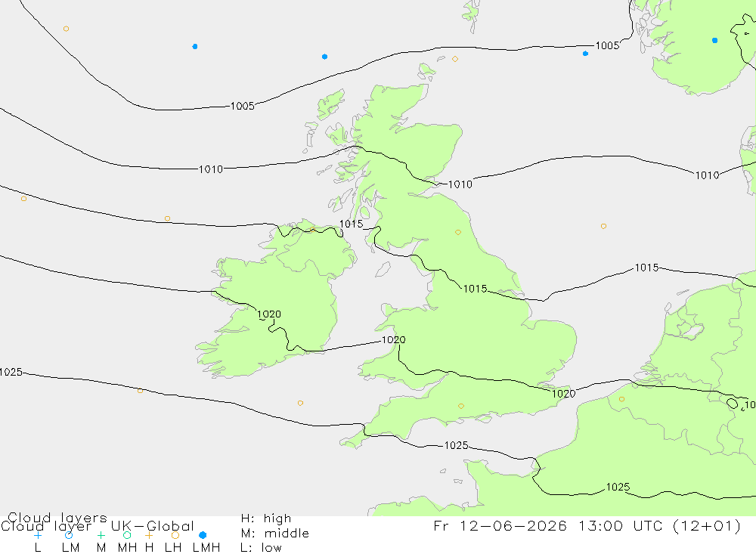The height and width of the screenshot is (554, 756).
Task: Click the 1015 label in the North Channel
Action: 351,224
